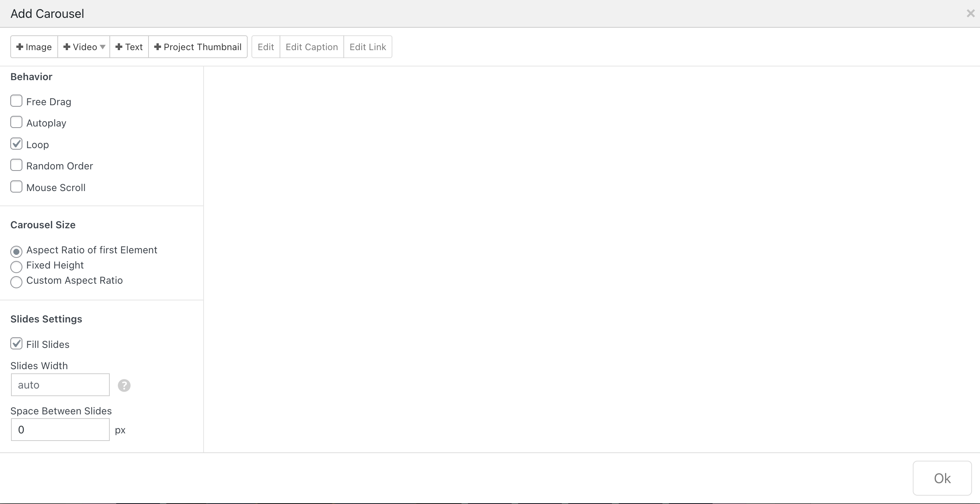Choose Custom Aspect Ratio option
980x504 pixels.
(16, 282)
